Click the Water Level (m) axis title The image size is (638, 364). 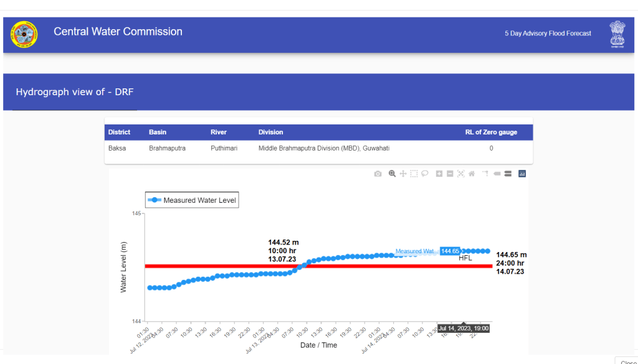click(124, 267)
